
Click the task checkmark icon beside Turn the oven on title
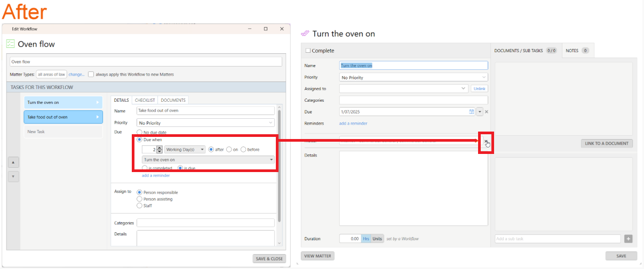tap(305, 33)
